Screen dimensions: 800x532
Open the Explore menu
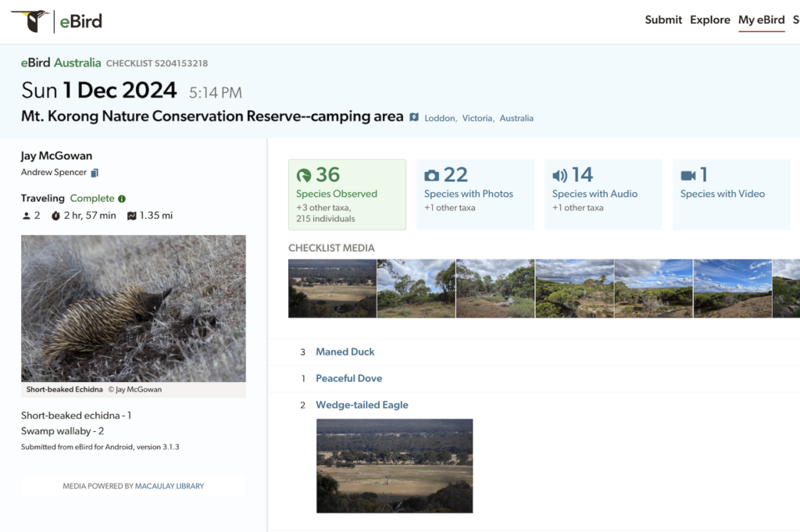(710, 20)
